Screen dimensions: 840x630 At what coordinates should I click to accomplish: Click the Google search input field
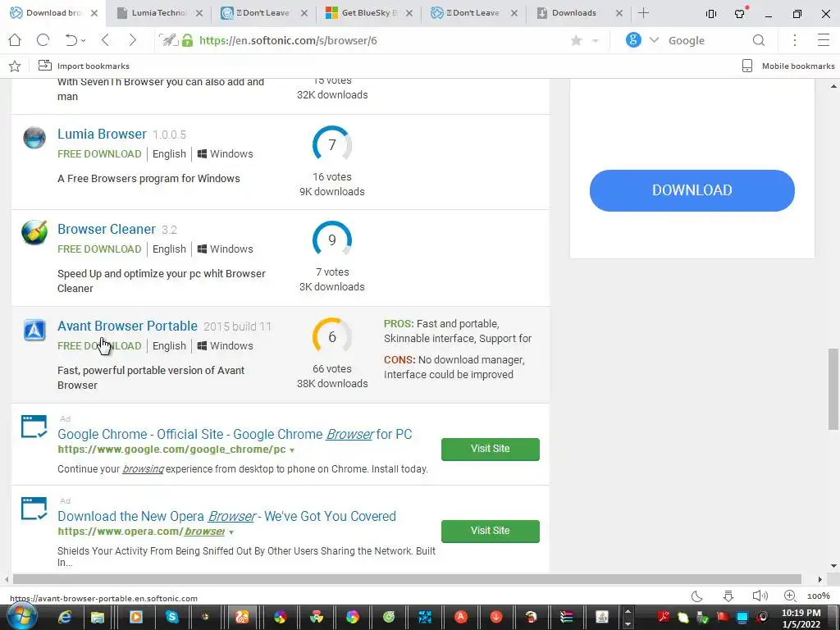707,40
